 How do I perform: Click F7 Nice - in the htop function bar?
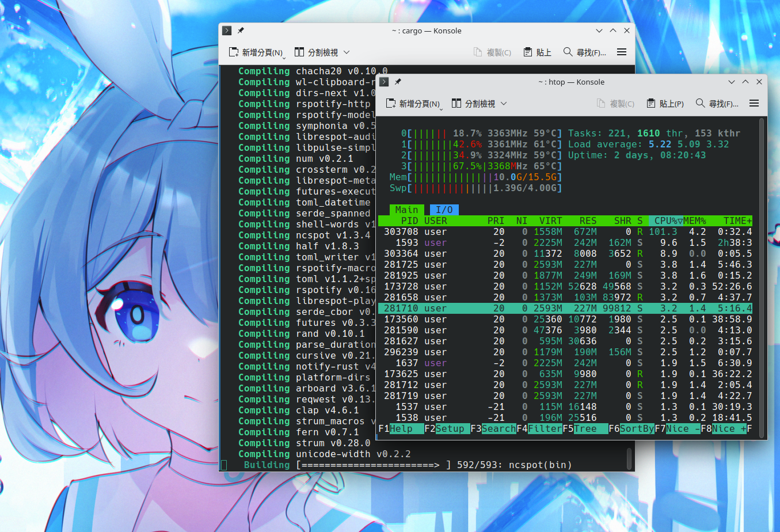tap(677, 428)
